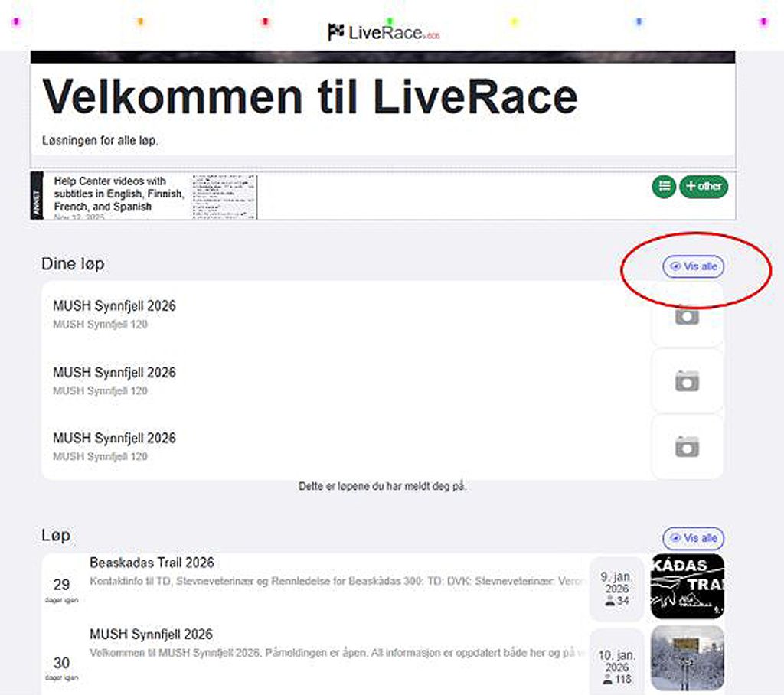Open the Help Center videos news item
784x695 pixels.
119,194
